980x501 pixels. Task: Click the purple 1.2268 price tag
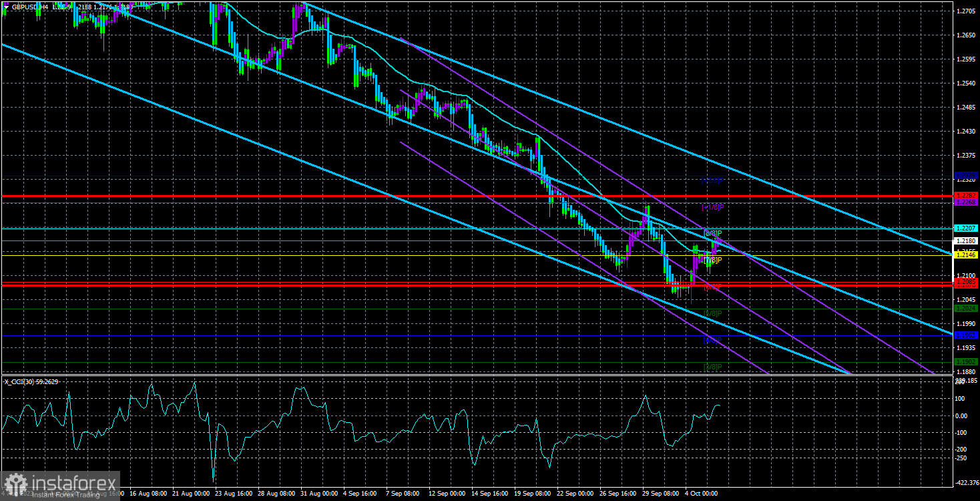pyautogui.click(x=967, y=202)
